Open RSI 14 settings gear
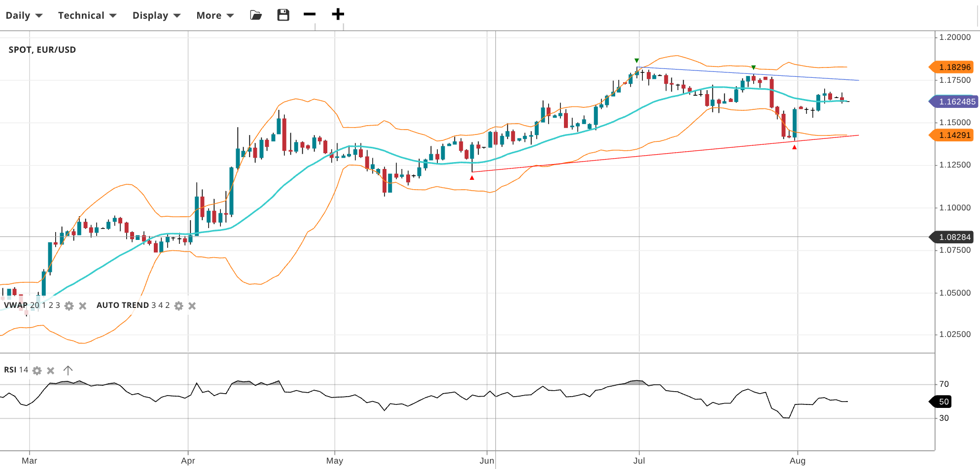The height and width of the screenshot is (469, 980). click(37, 370)
